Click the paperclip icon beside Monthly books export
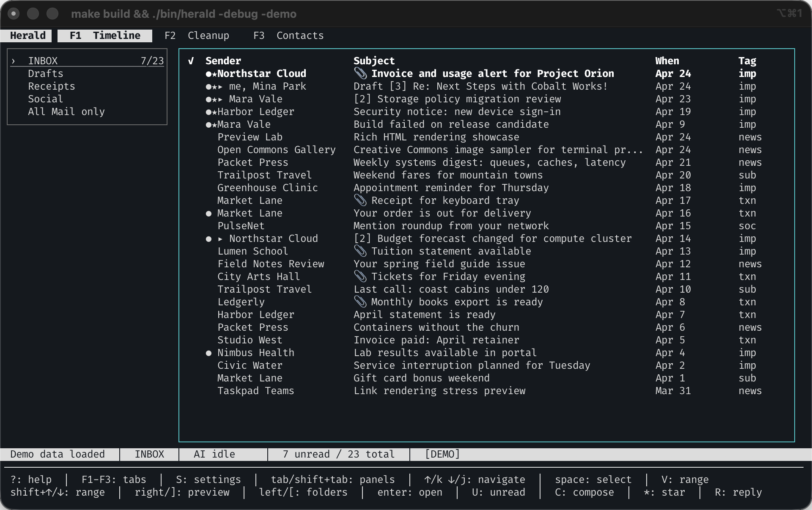812x510 pixels. point(360,302)
